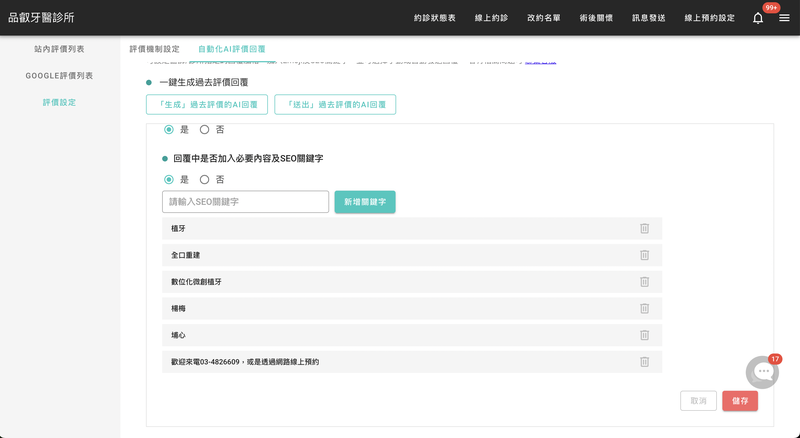Remove the 歡迎來電03-4826609 keyword row
Viewport: 800px width, 438px height.
(644, 361)
